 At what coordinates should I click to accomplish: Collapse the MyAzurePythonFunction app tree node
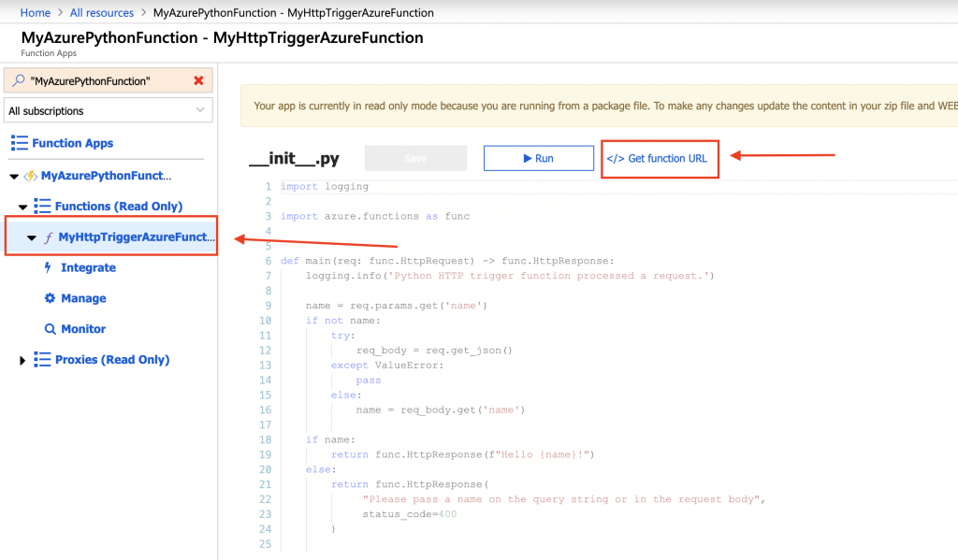click(x=13, y=177)
